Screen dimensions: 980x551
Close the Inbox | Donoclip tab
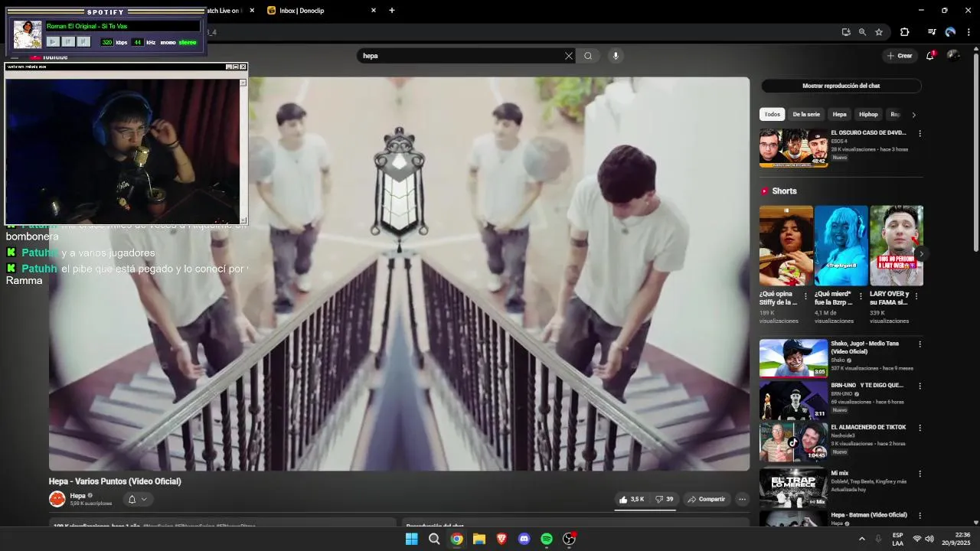pos(374,10)
